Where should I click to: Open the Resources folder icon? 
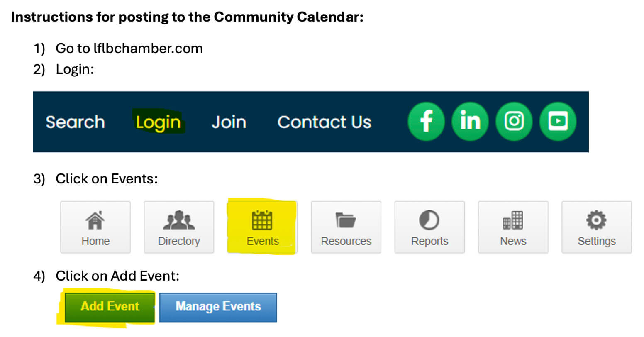346,220
